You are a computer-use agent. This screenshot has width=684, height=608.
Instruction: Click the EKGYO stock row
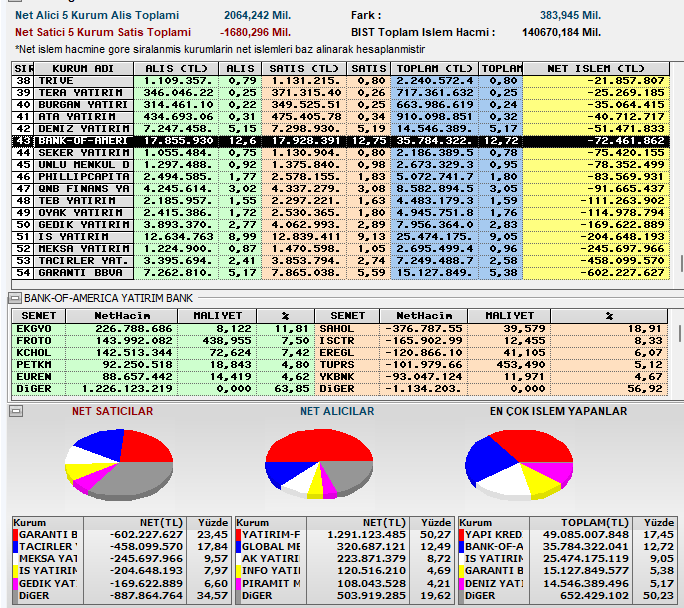(x=163, y=329)
